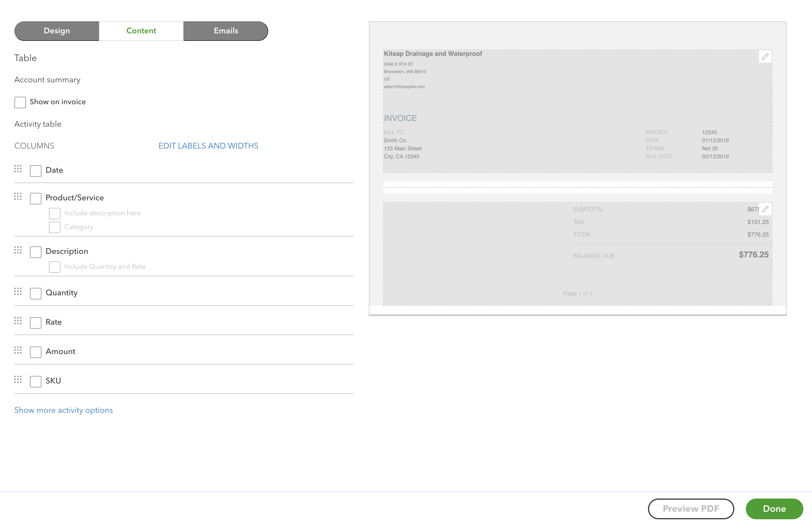Grab the drag handle next to Quantity
Viewport: 812px width, 521px height.
click(x=18, y=292)
